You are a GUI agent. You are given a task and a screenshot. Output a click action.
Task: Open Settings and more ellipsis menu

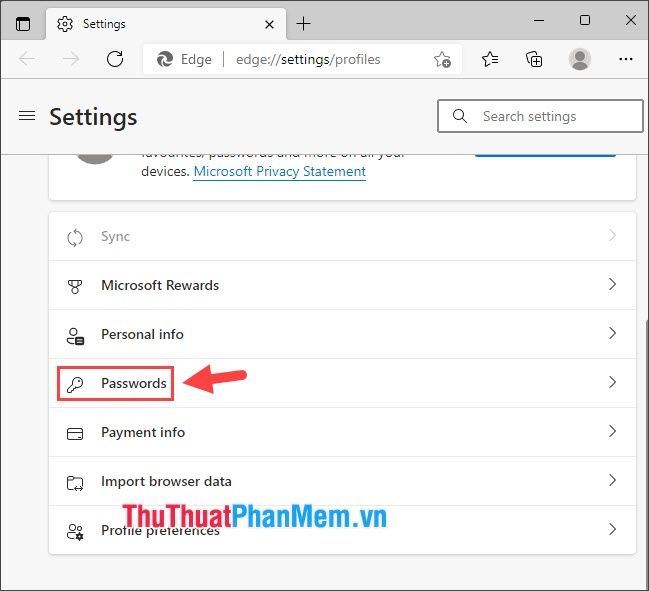coord(625,59)
